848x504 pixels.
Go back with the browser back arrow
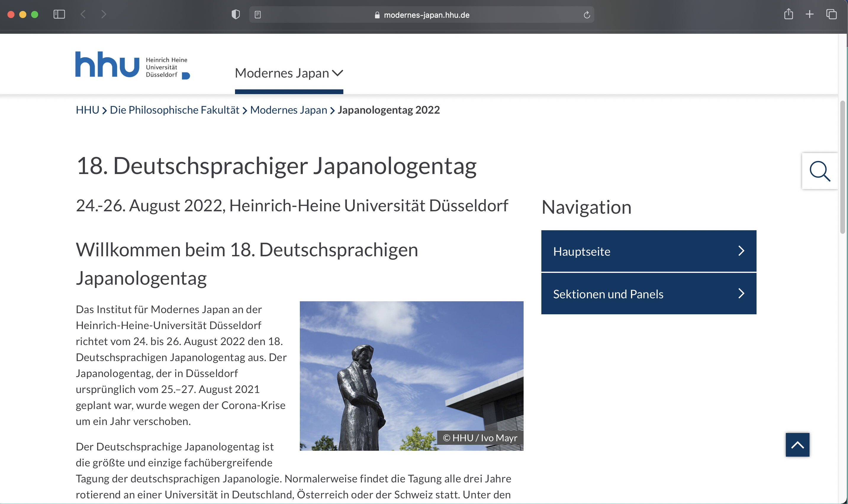pos(83,14)
